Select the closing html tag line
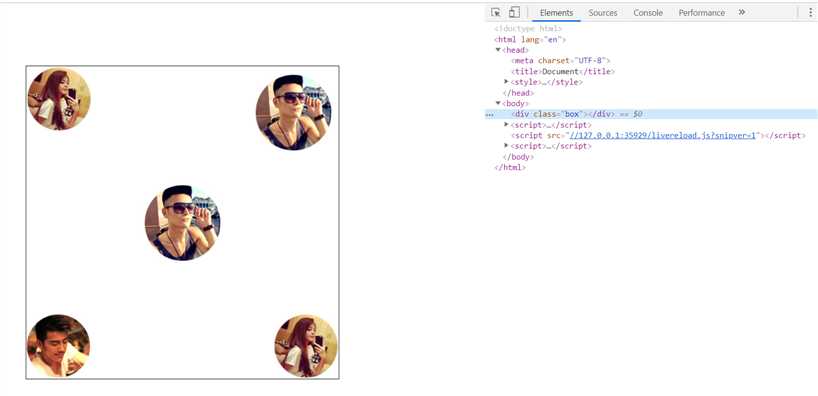 point(510,167)
